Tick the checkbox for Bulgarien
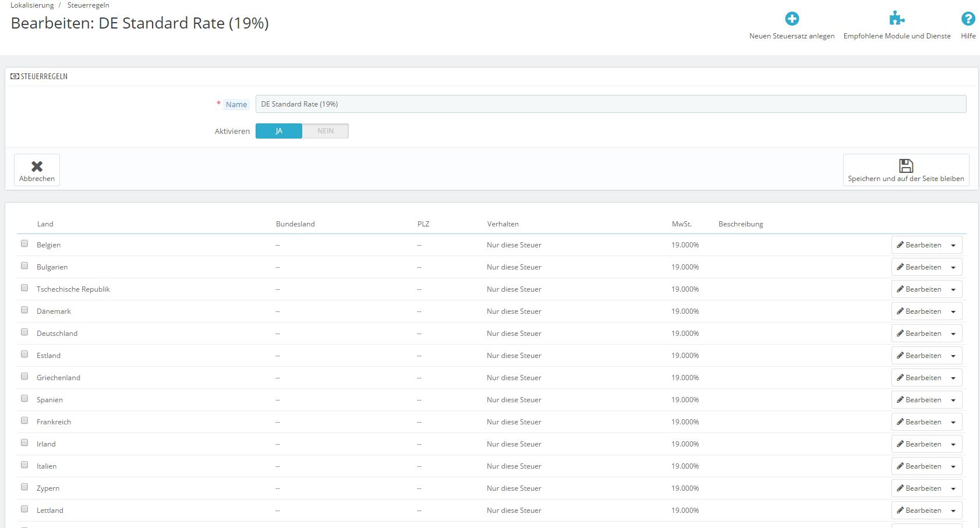The width and height of the screenshot is (980, 528). (x=24, y=266)
